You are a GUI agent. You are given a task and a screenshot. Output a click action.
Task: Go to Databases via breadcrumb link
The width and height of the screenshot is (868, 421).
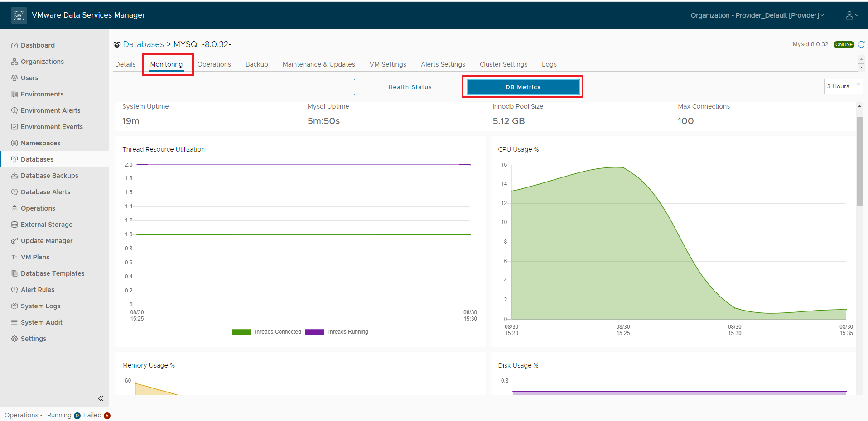click(x=143, y=44)
